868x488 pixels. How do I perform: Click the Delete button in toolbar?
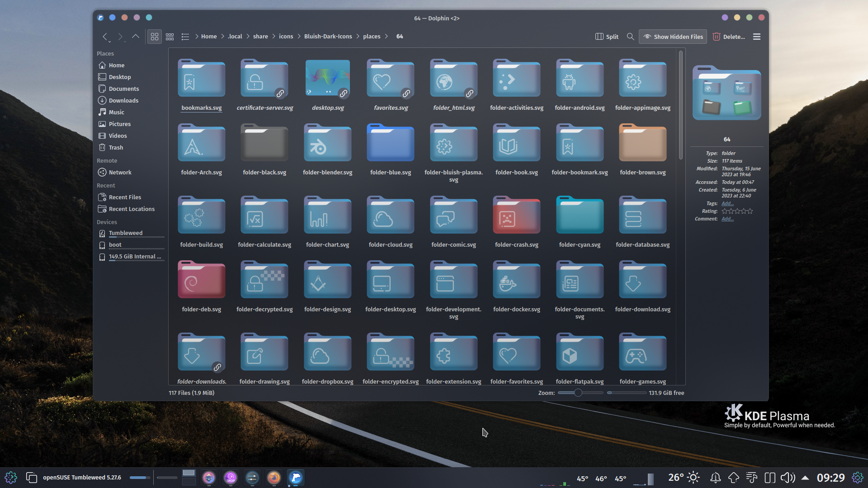pyautogui.click(x=729, y=37)
